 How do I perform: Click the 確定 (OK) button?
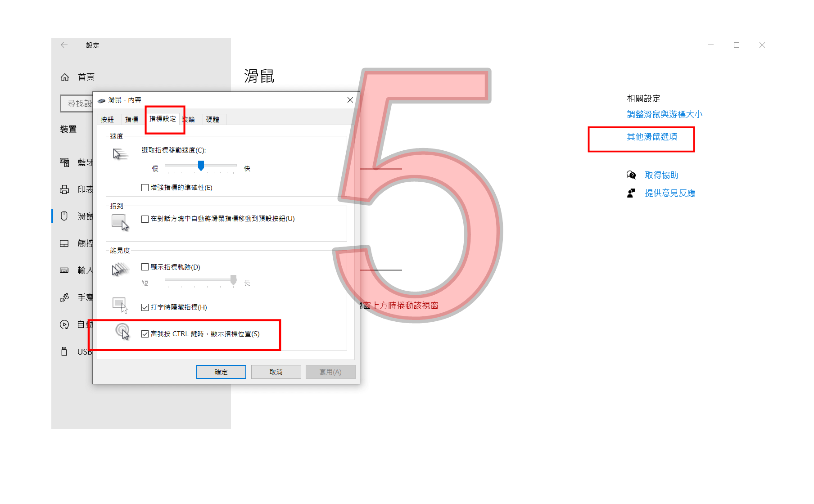(x=221, y=372)
